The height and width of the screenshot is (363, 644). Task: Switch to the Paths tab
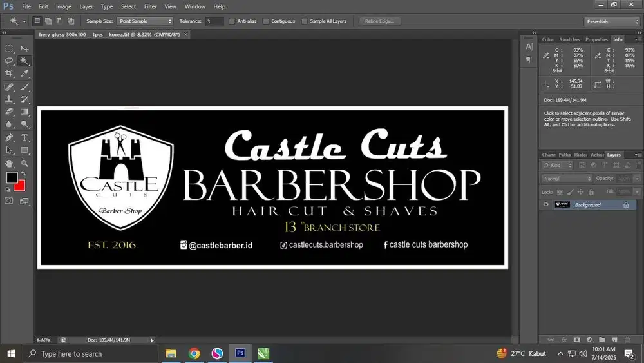[x=564, y=155]
